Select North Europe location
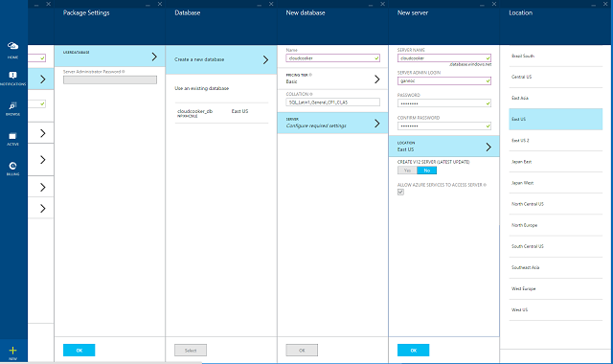This screenshot has height=364, width=613. pyautogui.click(x=556, y=225)
